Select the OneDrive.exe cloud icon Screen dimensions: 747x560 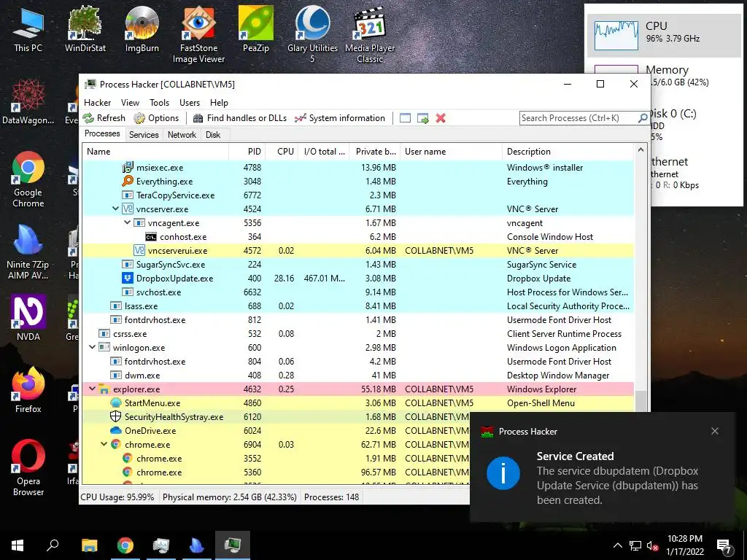116,430
